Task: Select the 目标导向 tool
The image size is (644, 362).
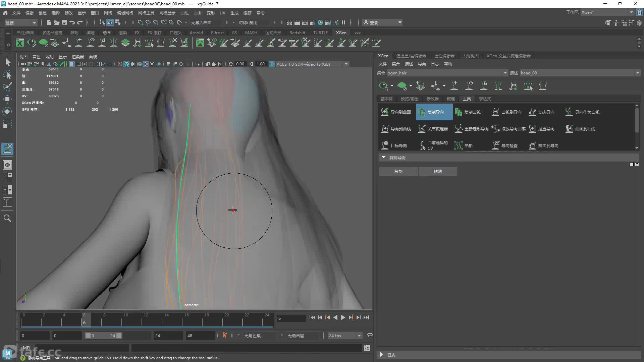Action: (x=394, y=145)
